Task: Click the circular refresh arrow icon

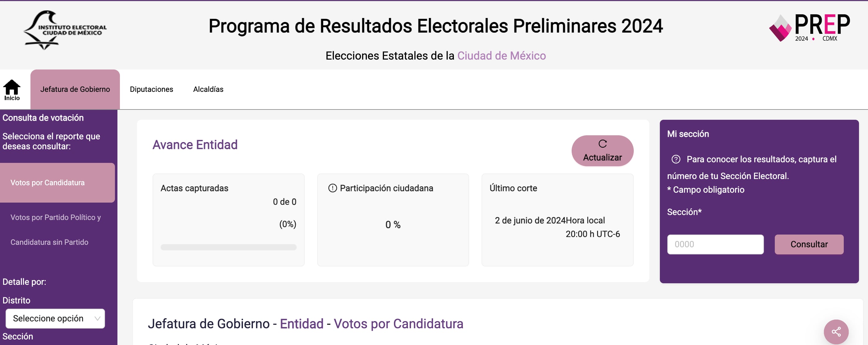Action: point(602,144)
